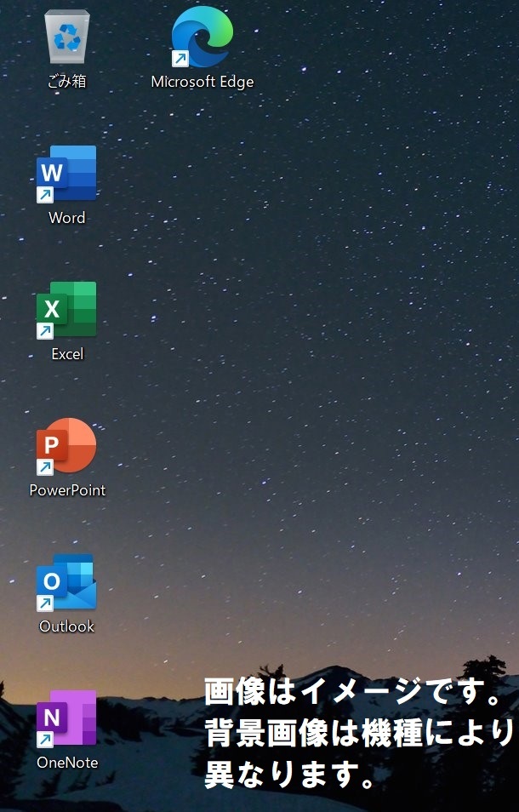
Task: Click the "Outlook" label text
Action: (66, 626)
